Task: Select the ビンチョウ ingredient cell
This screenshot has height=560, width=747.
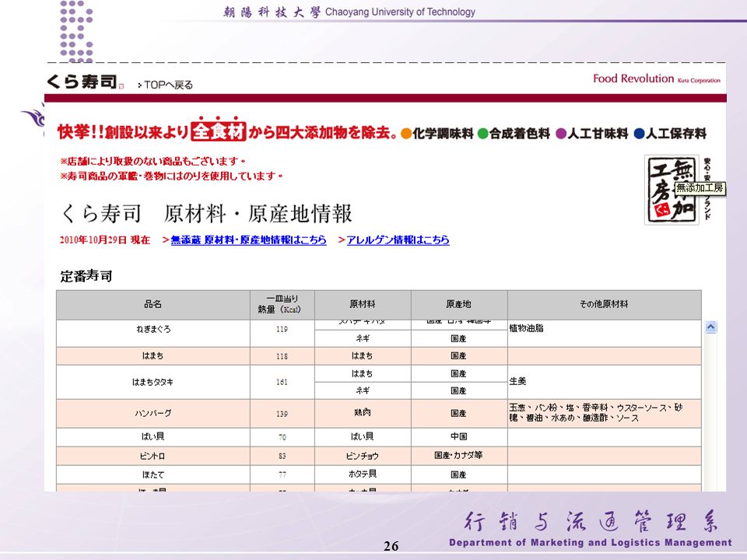Action: point(363,456)
